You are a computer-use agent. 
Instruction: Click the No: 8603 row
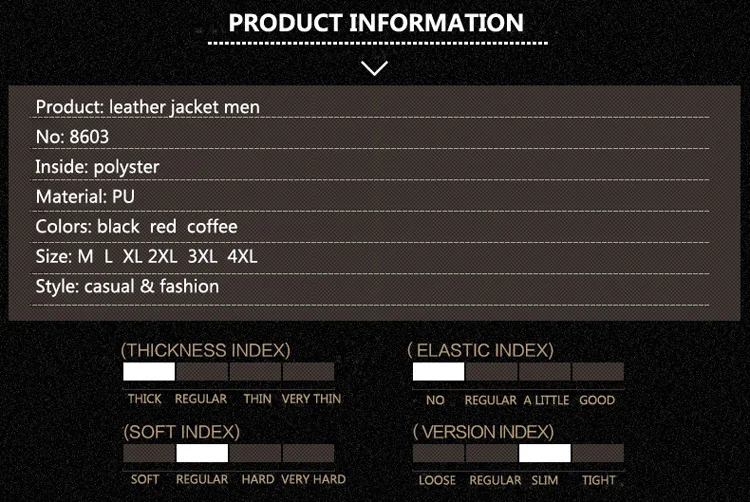[x=369, y=137]
